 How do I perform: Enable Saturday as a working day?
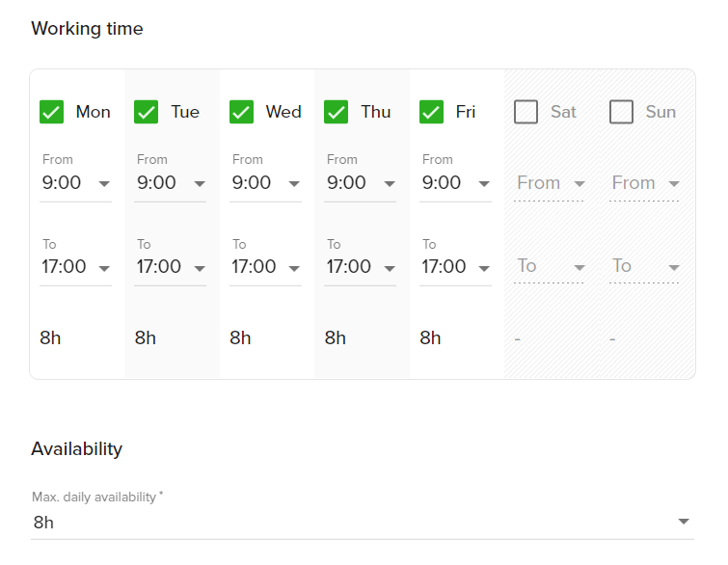tap(526, 112)
